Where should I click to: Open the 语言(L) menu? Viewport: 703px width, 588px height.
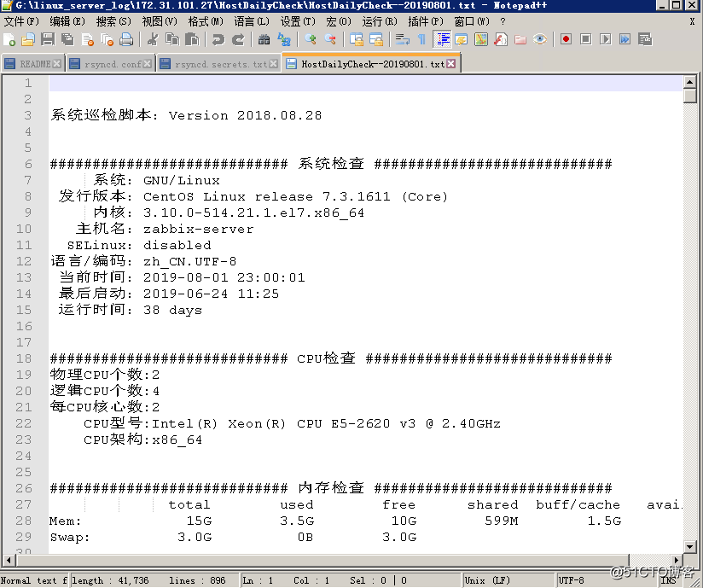point(252,21)
